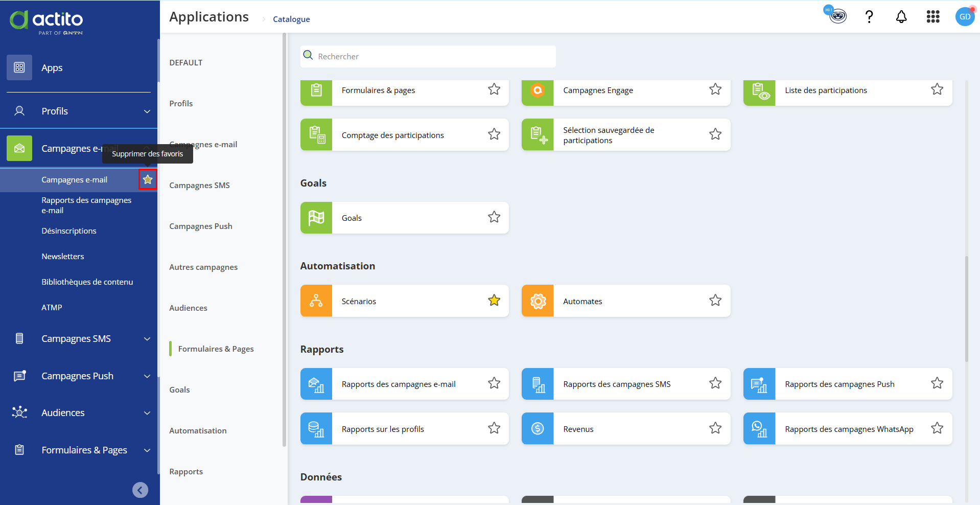
Task: Toggle favorite star on Comptage des participations
Action: (x=494, y=134)
